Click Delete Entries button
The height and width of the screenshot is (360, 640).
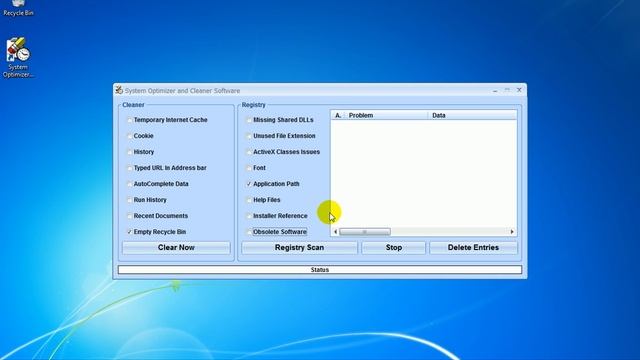click(x=473, y=248)
